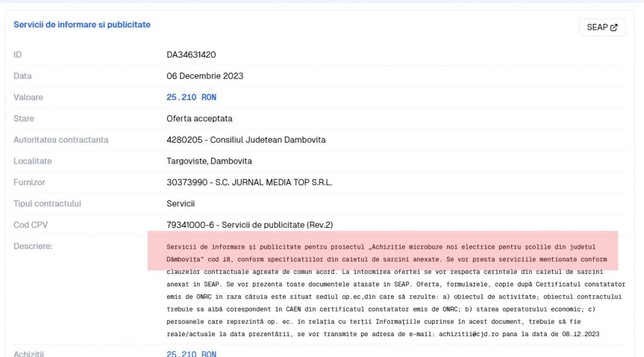Image resolution: width=644 pixels, height=357 pixels.
Task: Open the SEAP button
Action: coord(602,28)
